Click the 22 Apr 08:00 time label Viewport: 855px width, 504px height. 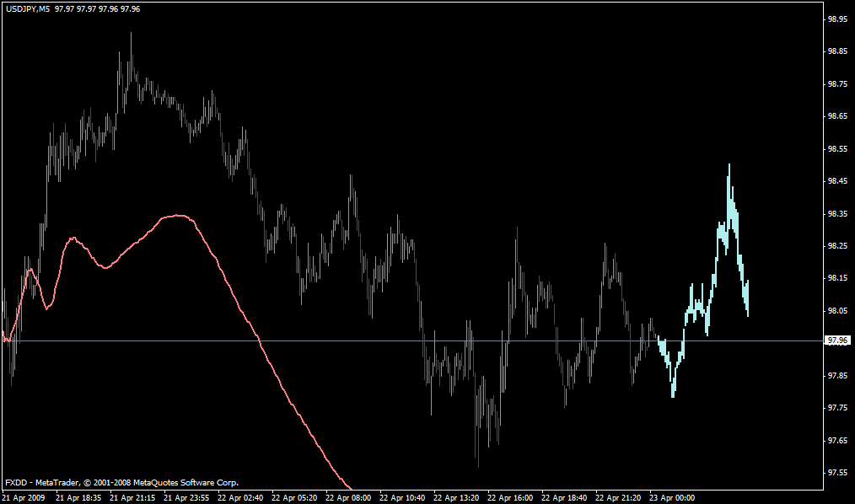tap(348, 498)
